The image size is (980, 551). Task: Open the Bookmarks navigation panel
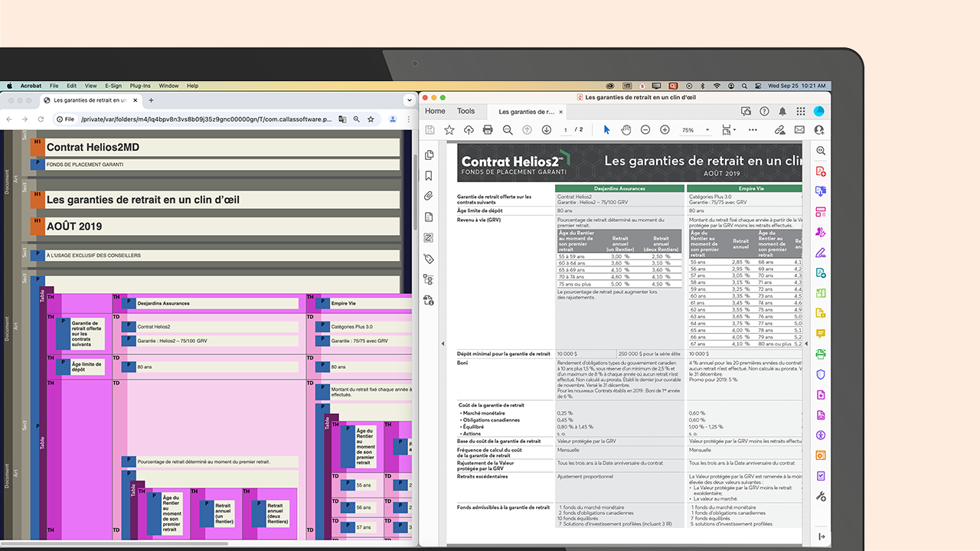tap(430, 176)
